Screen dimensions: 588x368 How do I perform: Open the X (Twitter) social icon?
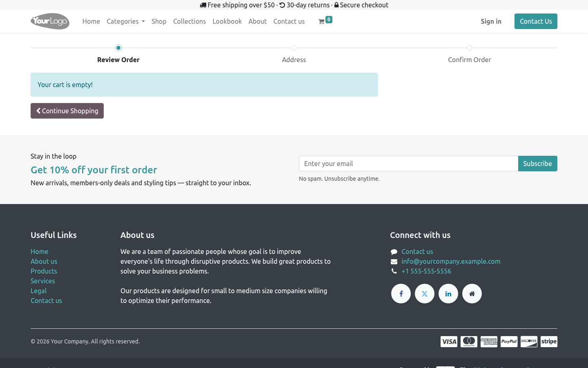[425, 294]
